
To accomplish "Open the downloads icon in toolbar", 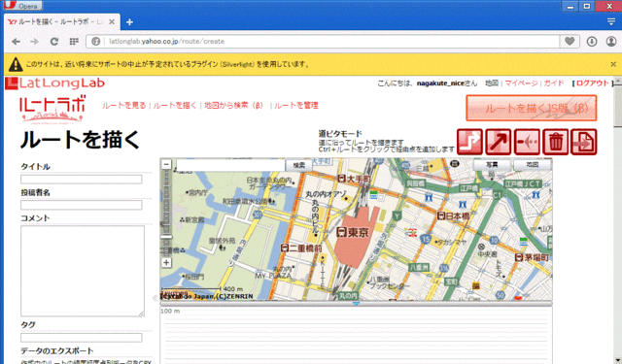I will point(592,41).
